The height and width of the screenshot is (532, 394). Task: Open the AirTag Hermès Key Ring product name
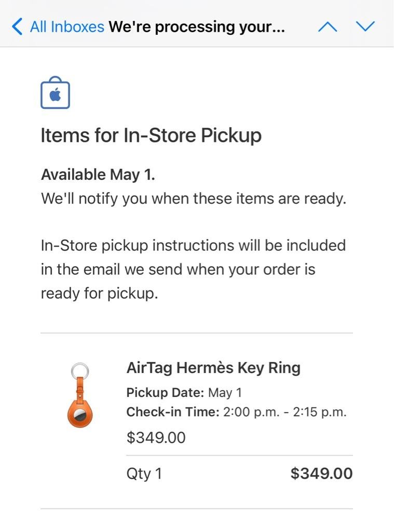[213, 368]
